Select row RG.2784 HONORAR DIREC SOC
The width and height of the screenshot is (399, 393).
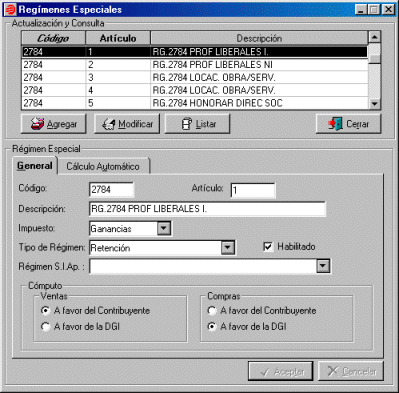(195, 103)
